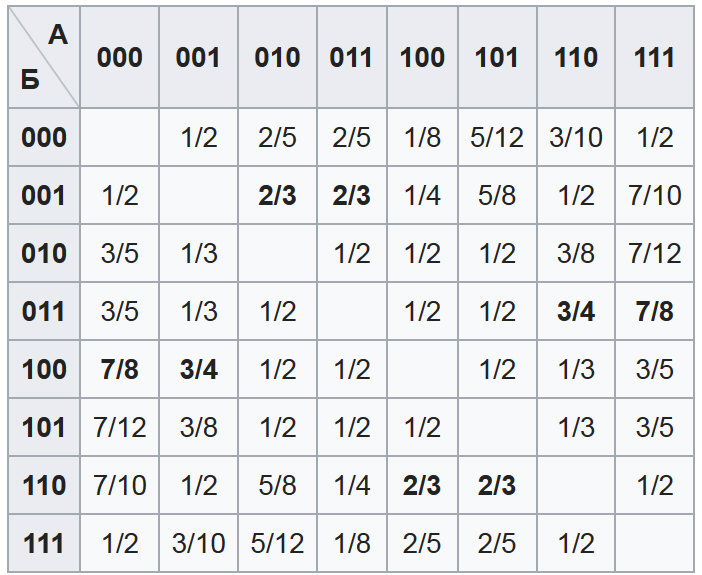This screenshot has width=702, height=575.
Task: Select 5/8 in row 110
Action: tap(277, 486)
